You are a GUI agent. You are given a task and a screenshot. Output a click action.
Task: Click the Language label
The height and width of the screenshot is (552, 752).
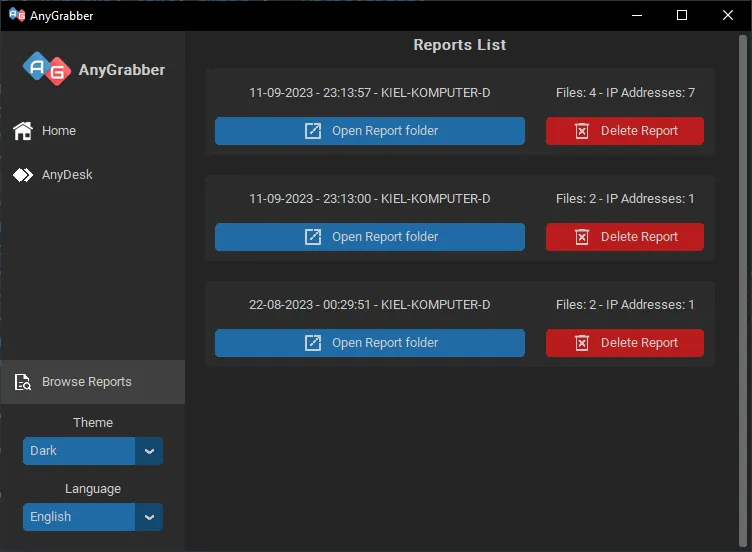click(93, 489)
